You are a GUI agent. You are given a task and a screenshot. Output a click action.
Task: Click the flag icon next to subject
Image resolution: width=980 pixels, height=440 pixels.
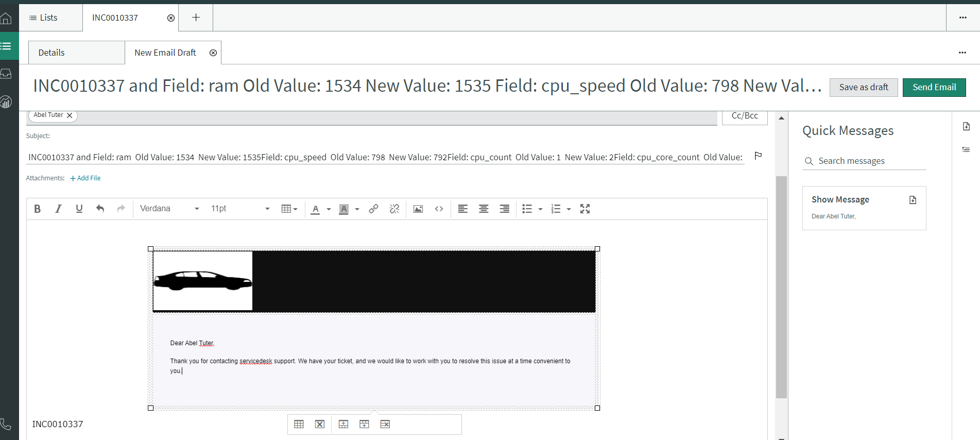click(x=758, y=156)
